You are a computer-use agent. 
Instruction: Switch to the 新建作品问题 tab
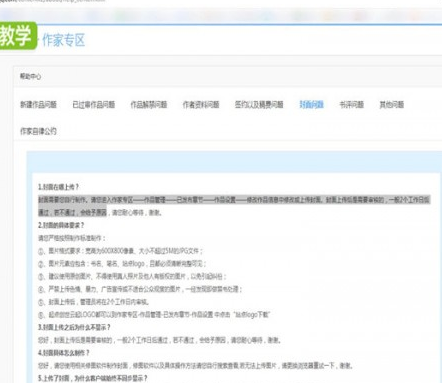coord(38,105)
